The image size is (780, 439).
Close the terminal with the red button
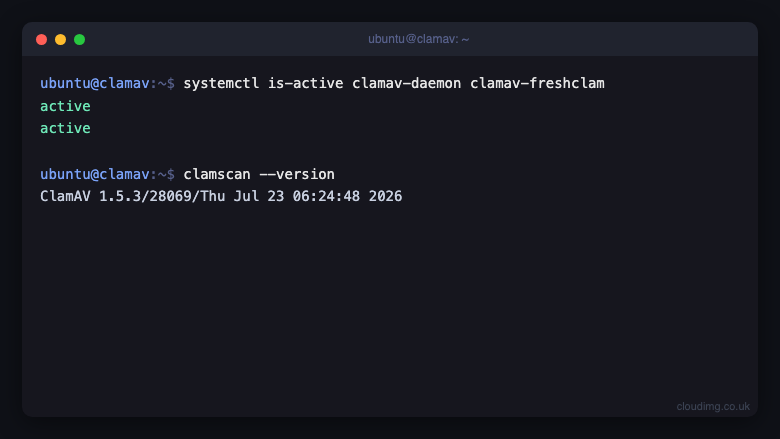[41, 39]
